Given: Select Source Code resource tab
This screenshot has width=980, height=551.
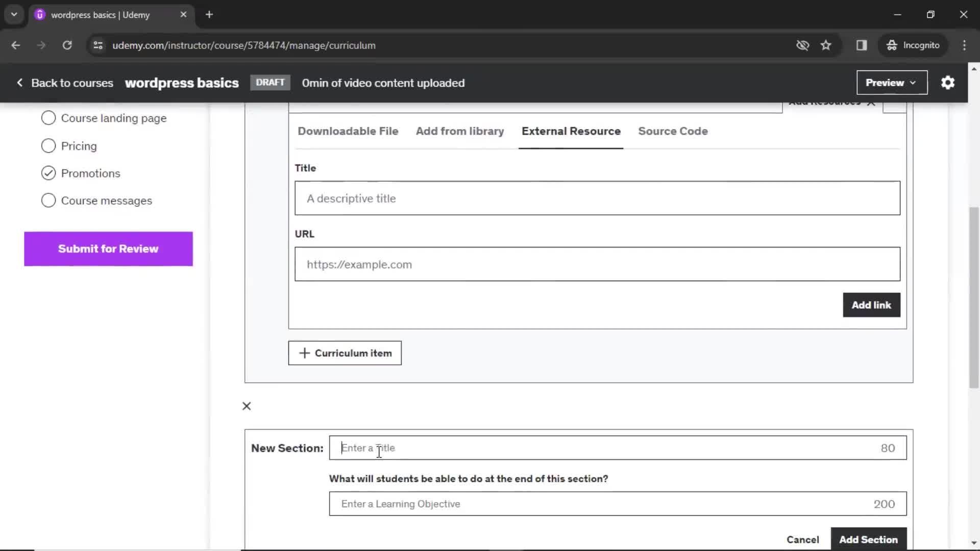Looking at the screenshot, I should tap(673, 131).
